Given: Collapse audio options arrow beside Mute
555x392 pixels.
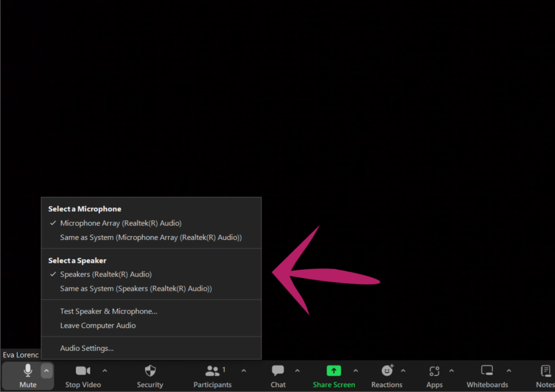Looking at the screenshot, I should [47, 371].
